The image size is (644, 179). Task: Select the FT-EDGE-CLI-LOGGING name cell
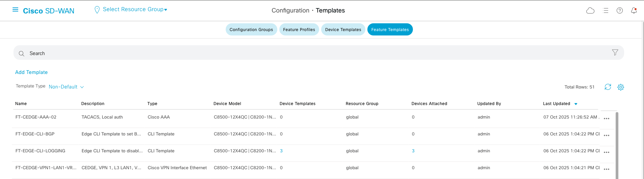pyautogui.click(x=40, y=151)
